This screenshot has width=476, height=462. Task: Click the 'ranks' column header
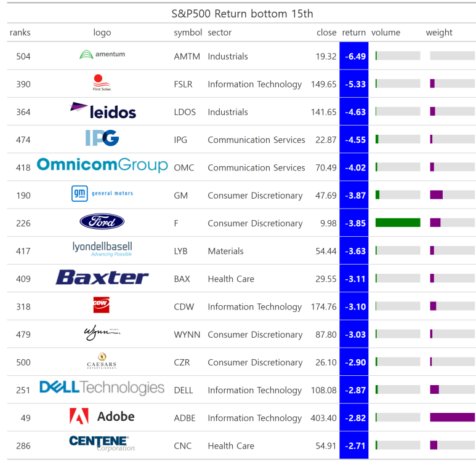tap(20, 33)
